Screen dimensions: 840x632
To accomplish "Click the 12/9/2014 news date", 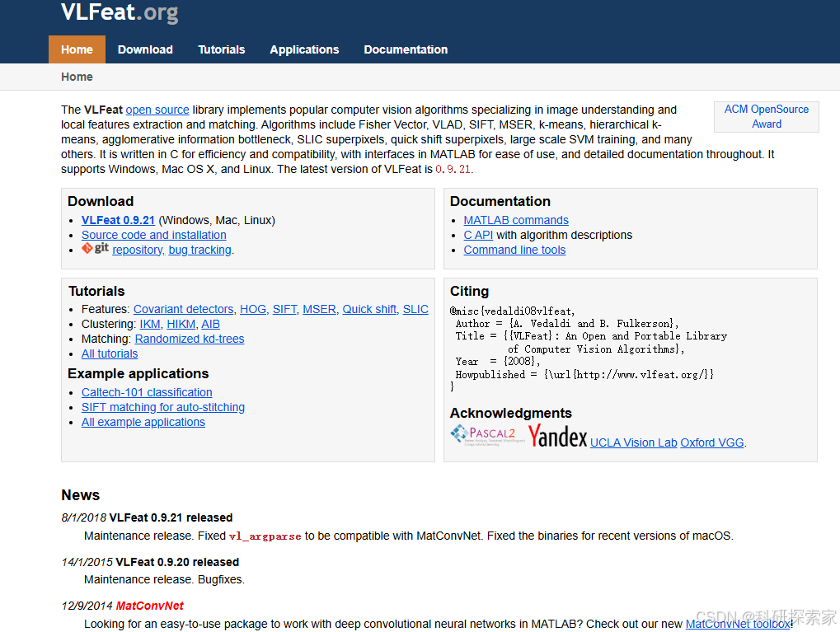I will pyautogui.click(x=87, y=606).
